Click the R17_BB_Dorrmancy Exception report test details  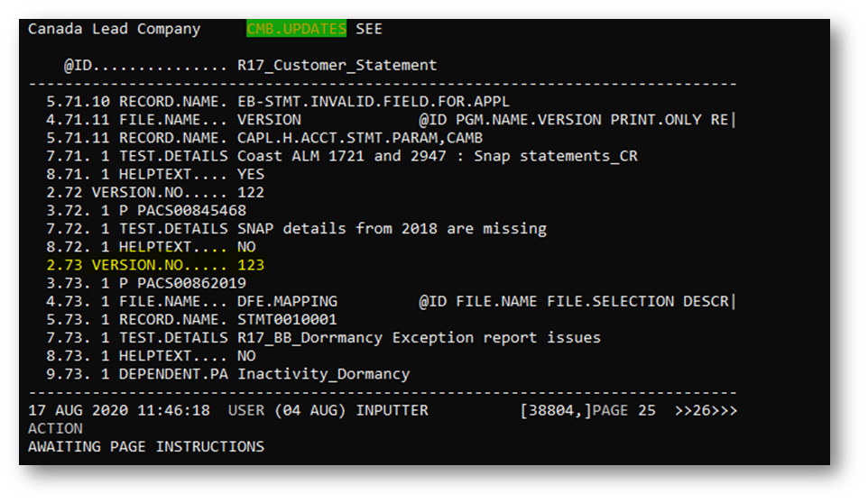pos(419,338)
